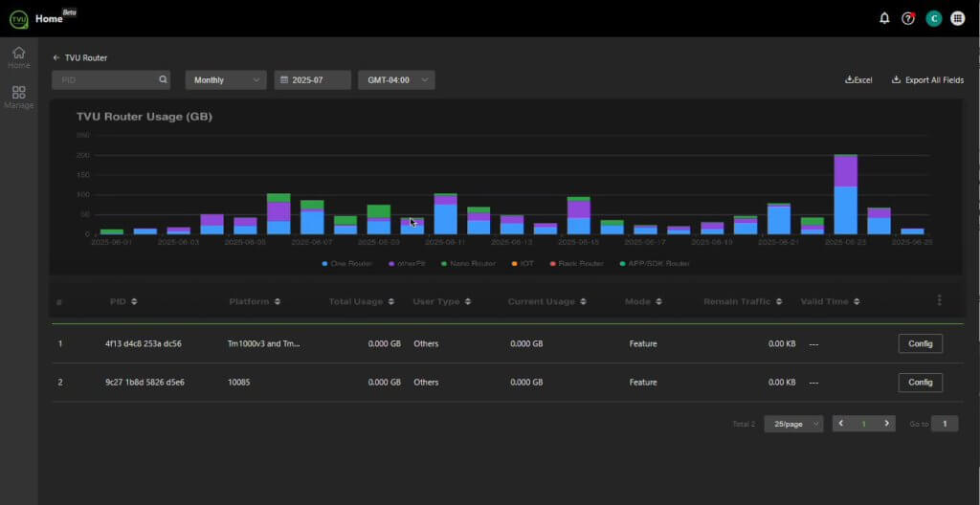Image resolution: width=980 pixels, height=505 pixels.
Task: Go to the previous page arrow
Action: coord(841,424)
